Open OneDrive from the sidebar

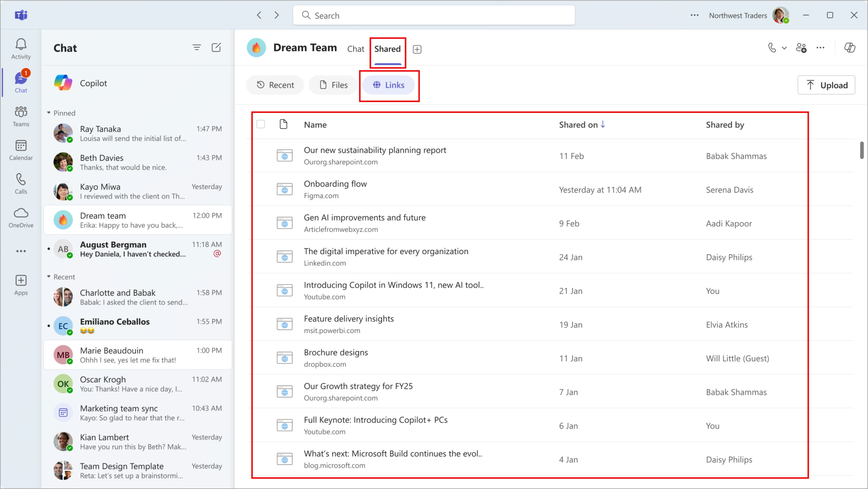21,217
